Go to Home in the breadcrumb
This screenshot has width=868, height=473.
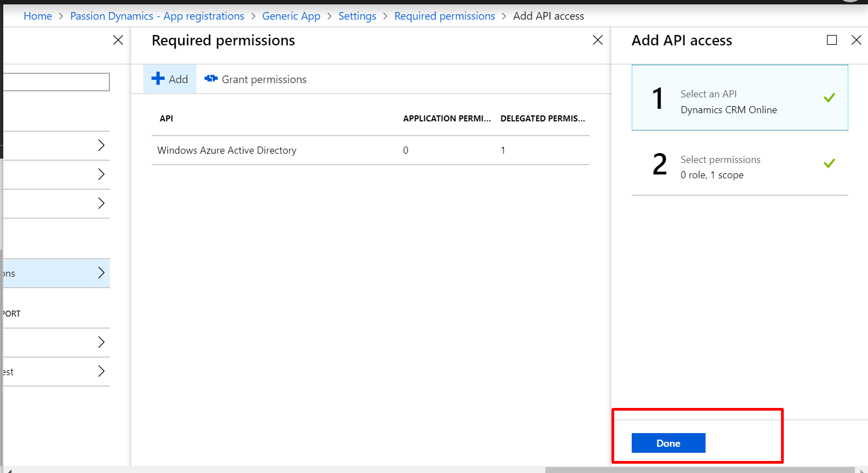pyautogui.click(x=38, y=16)
